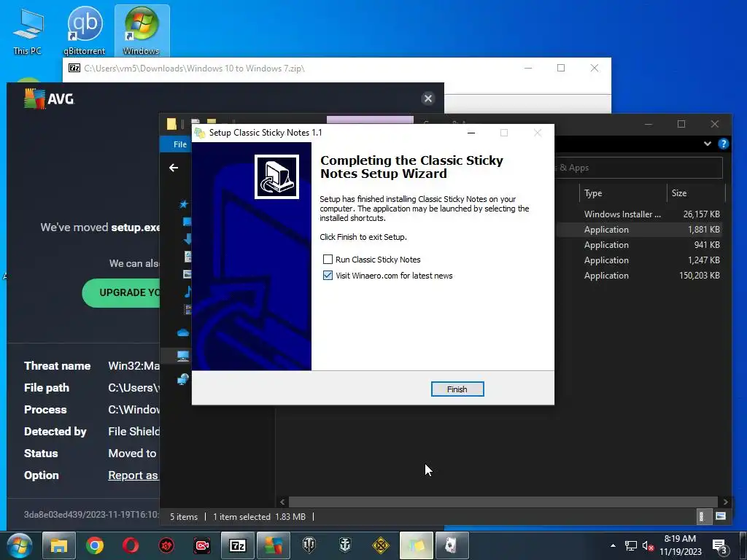This screenshot has height=560, width=747.
Task: Open network status tray icon
Action: pos(631,545)
